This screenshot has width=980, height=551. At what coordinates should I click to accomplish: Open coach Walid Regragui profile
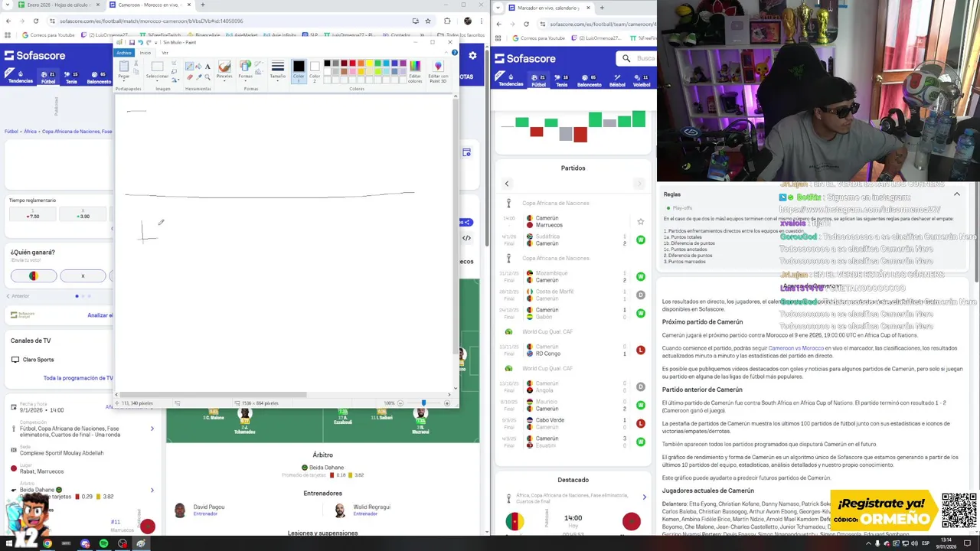click(362, 510)
